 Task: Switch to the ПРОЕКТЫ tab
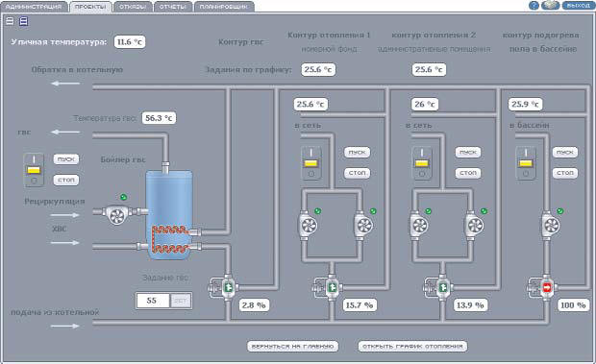(90, 7)
